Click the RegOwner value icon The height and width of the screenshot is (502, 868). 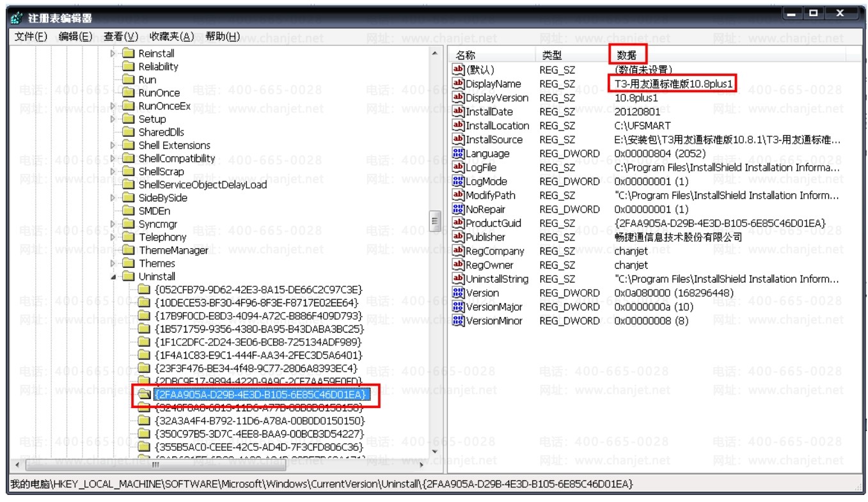pyautogui.click(x=458, y=265)
